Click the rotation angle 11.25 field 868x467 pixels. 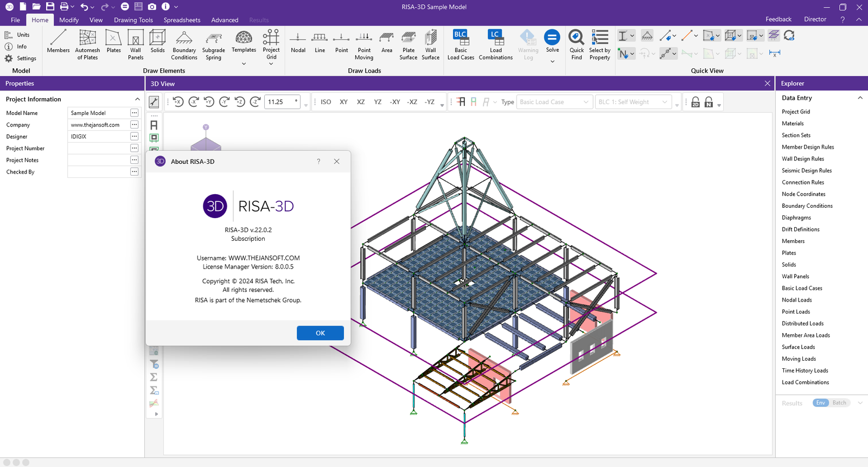pos(282,102)
